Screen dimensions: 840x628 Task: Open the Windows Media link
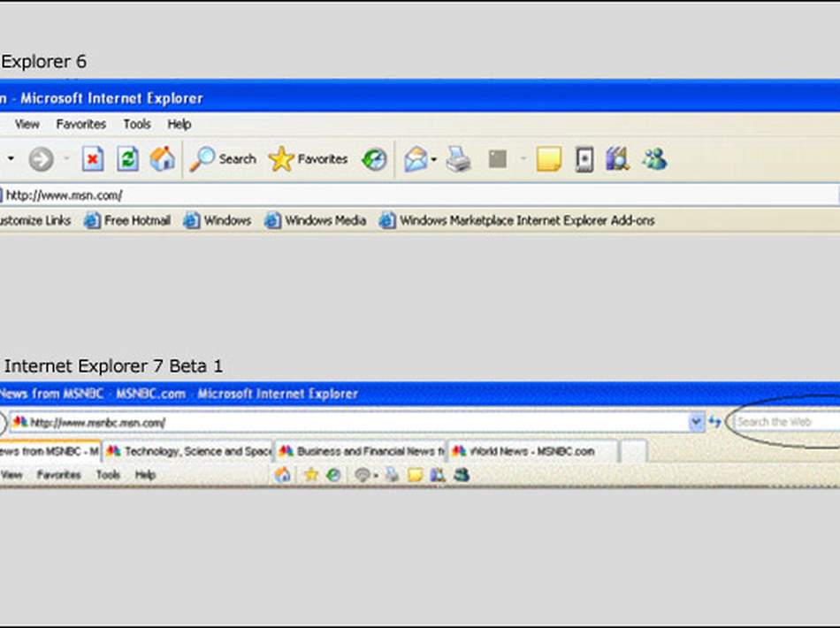[316, 221]
